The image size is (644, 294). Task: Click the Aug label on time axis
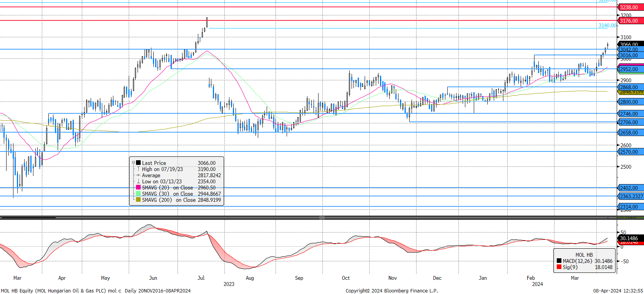[250, 278]
